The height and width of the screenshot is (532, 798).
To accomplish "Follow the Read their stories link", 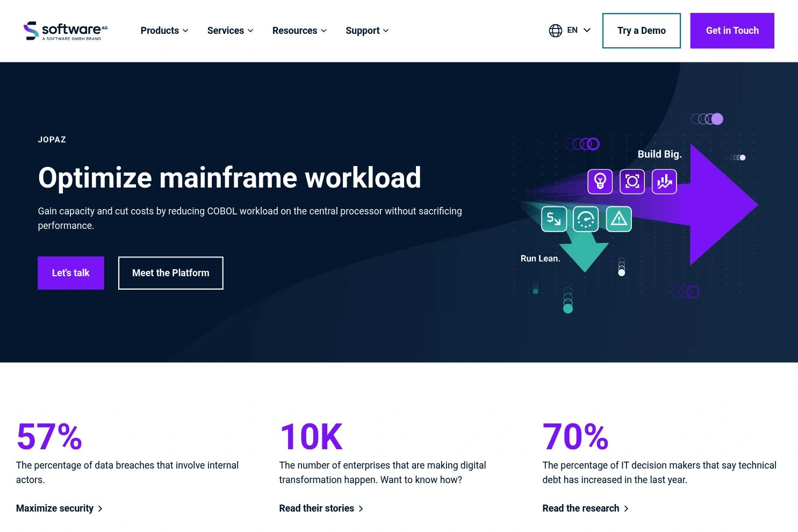I will coord(321,508).
